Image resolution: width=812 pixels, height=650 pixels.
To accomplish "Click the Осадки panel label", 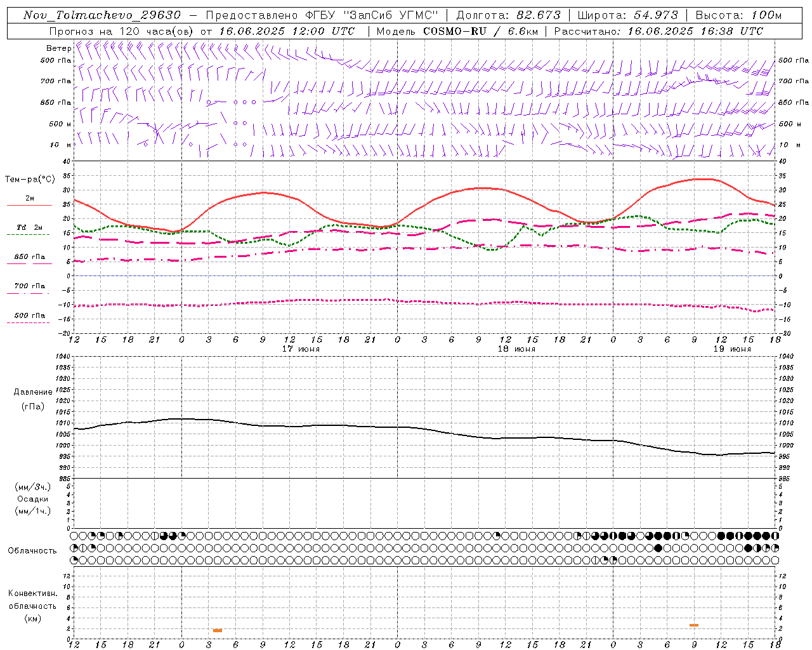I will [32, 499].
